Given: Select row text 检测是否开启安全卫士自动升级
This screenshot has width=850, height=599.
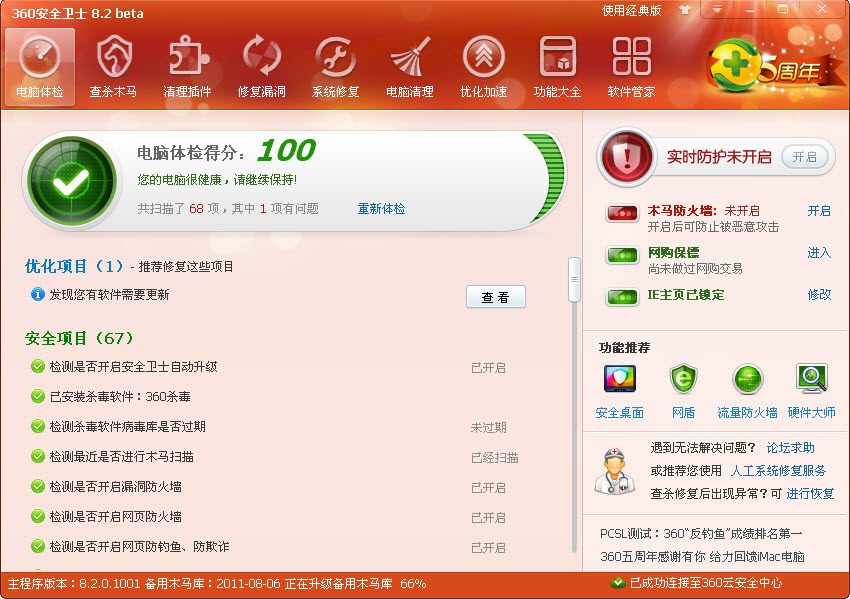Looking at the screenshot, I should click(x=133, y=367).
